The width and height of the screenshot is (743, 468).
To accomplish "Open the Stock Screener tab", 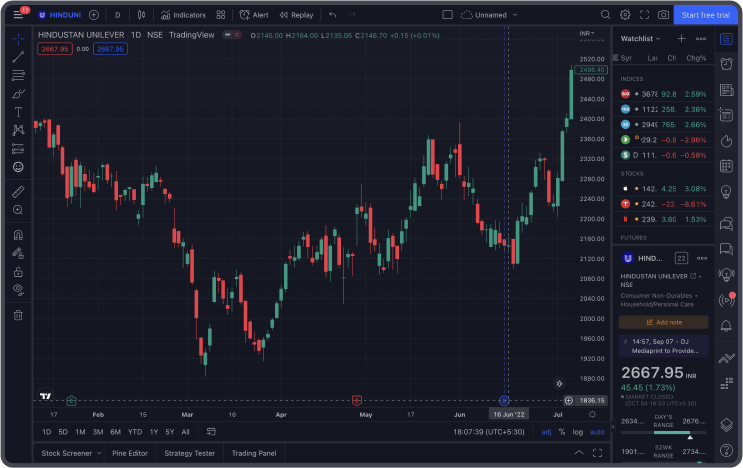I will 71,453.
